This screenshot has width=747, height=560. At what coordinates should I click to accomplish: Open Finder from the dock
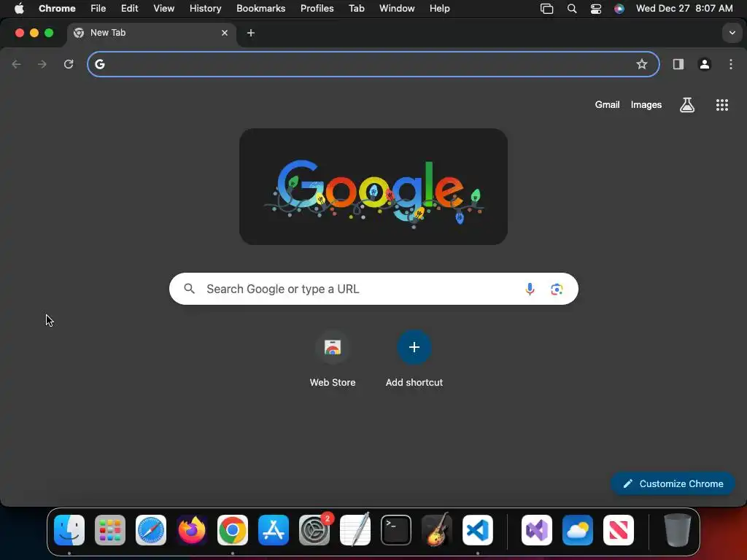point(69,529)
